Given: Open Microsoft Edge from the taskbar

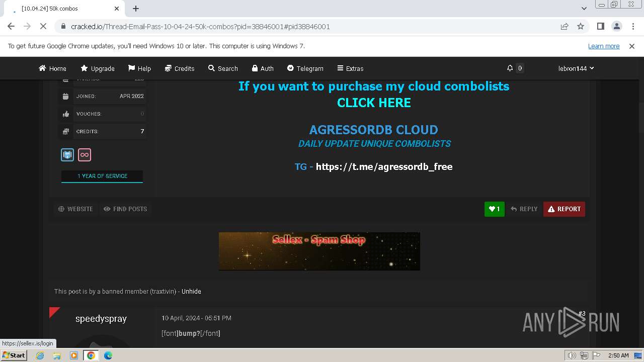Looking at the screenshot, I should [x=108, y=355].
